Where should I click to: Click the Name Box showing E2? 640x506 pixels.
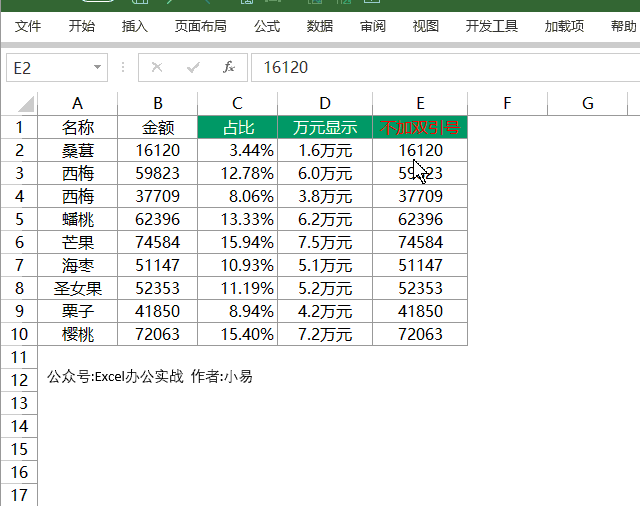(x=57, y=67)
